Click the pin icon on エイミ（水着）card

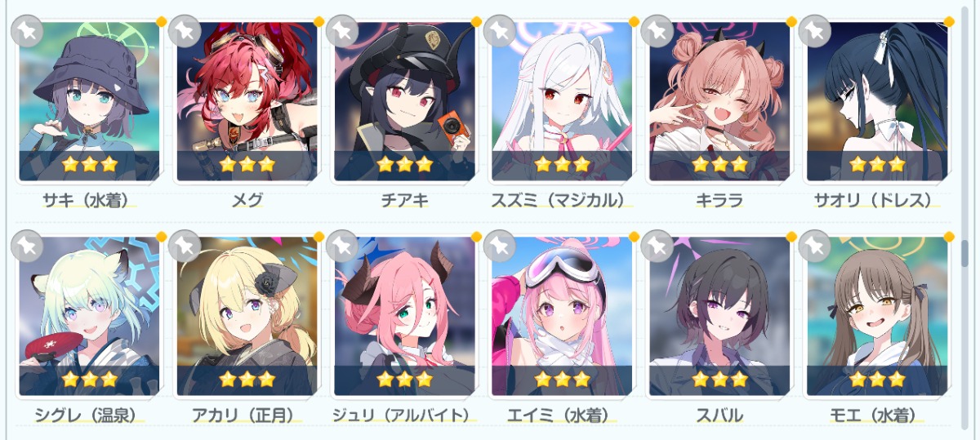coord(499,247)
